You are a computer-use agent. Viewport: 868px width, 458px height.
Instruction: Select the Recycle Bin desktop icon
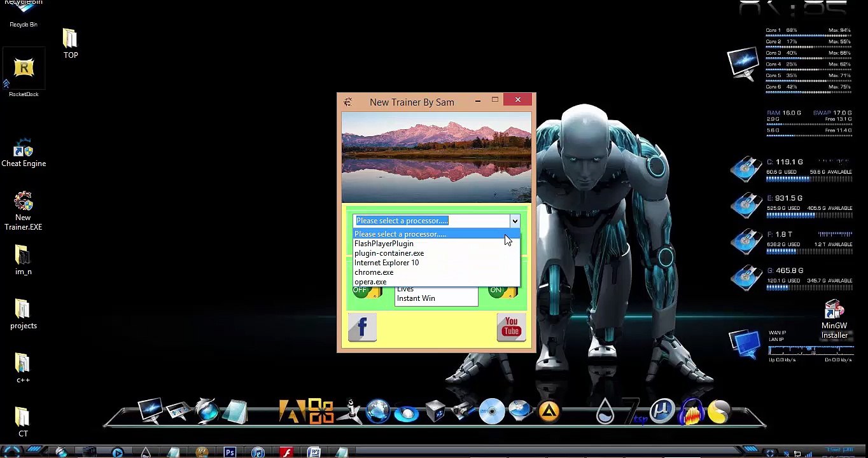[x=24, y=14]
